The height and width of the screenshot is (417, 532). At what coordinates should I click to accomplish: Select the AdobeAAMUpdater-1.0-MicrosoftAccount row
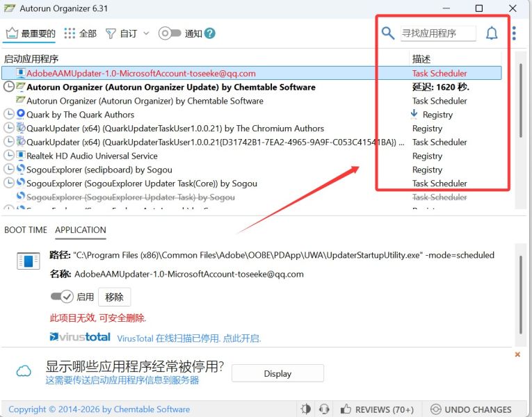(x=252, y=73)
